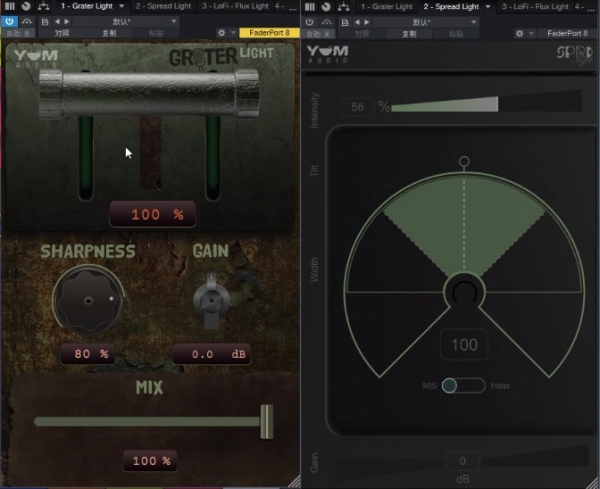Image resolution: width=600 pixels, height=489 pixels.
Task: Expand the arrow next to gear in Grater Light window
Action: 233,33
